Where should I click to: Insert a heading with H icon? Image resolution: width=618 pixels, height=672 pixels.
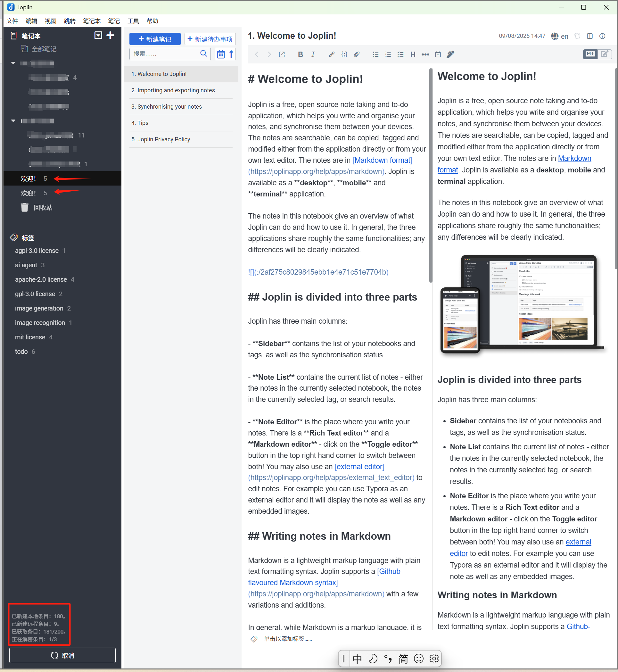[413, 54]
